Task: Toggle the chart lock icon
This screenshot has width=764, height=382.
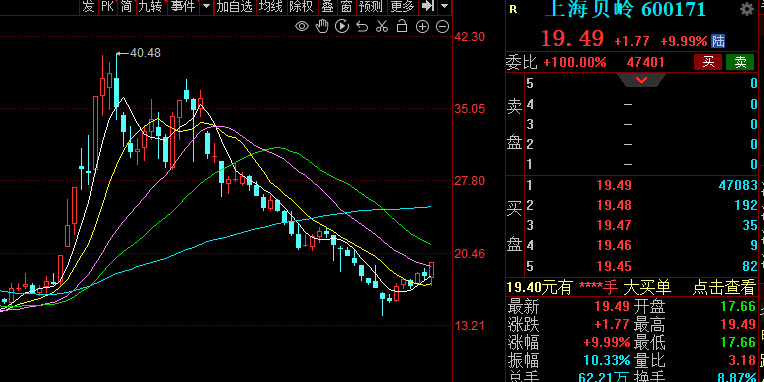Action: 402,26
